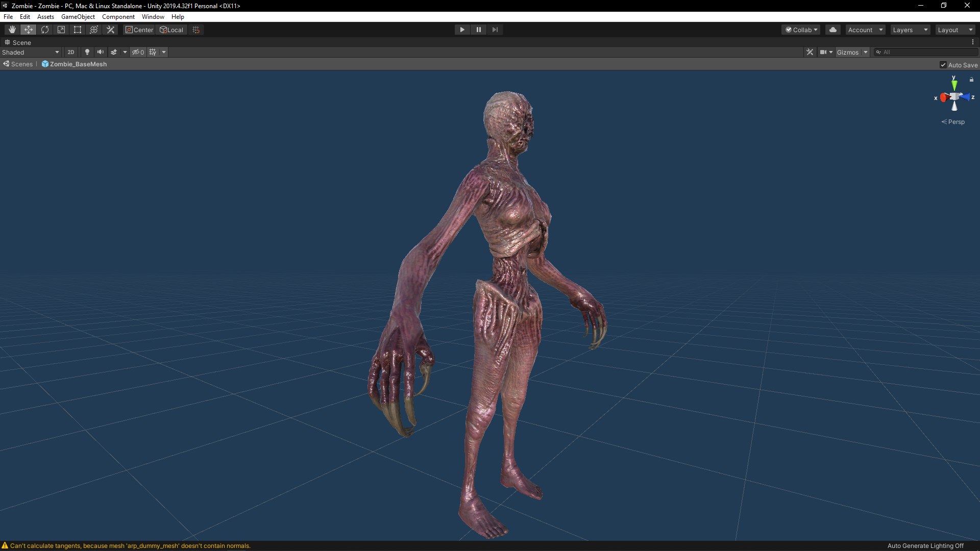Viewport: 980px width, 551px height.
Task: Go back to Scenes breadcrumb
Action: pos(21,64)
